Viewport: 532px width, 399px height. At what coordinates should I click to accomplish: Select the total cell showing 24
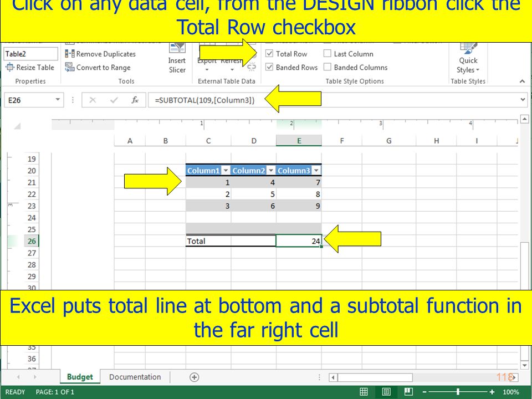pyautogui.click(x=299, y=241)
